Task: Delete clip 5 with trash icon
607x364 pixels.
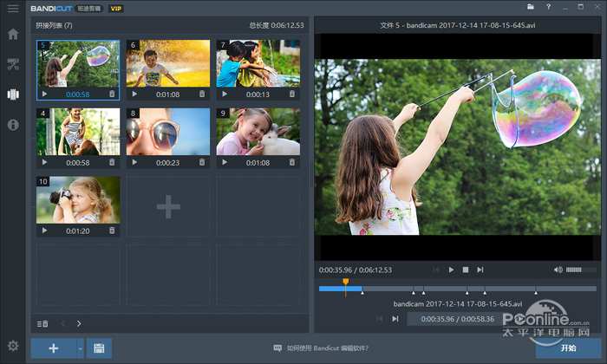Action: [112, 94]
